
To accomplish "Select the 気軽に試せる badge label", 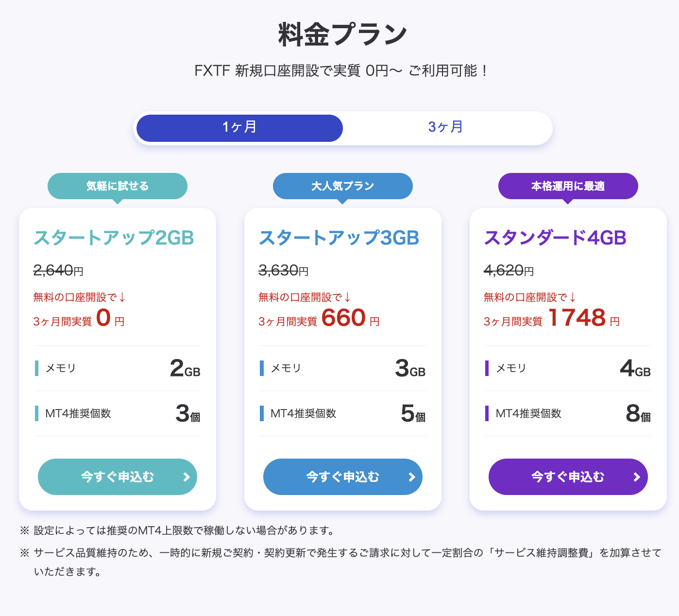I will coord(118,186).
